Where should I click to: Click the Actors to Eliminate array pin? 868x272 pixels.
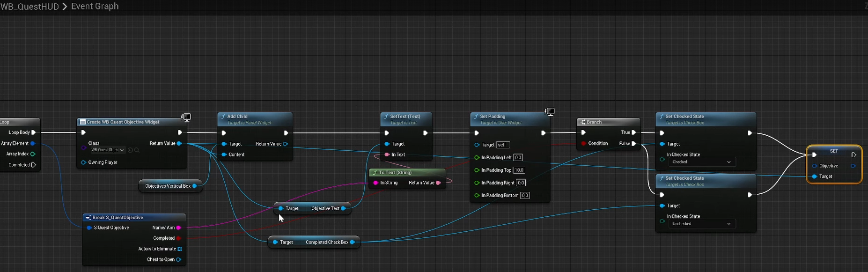click(x=179, y=249)
